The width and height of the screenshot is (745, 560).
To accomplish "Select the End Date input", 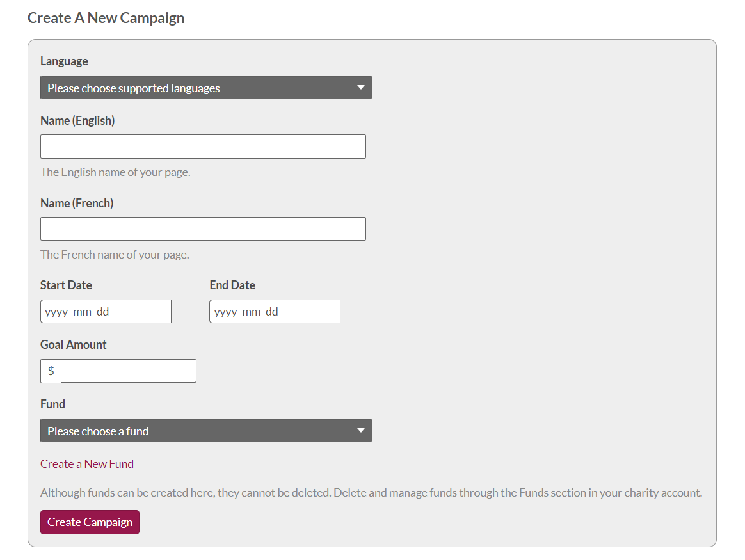I will [275, 312].
